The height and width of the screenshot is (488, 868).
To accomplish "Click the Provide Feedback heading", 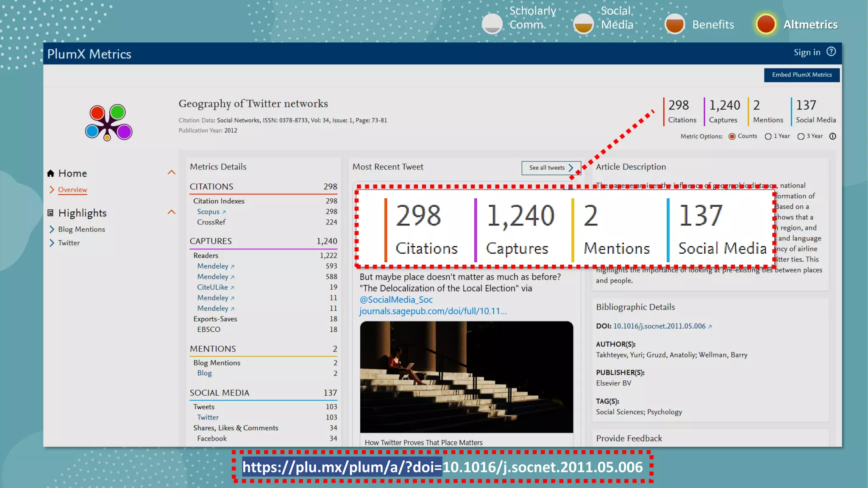I will coord(629,438).
